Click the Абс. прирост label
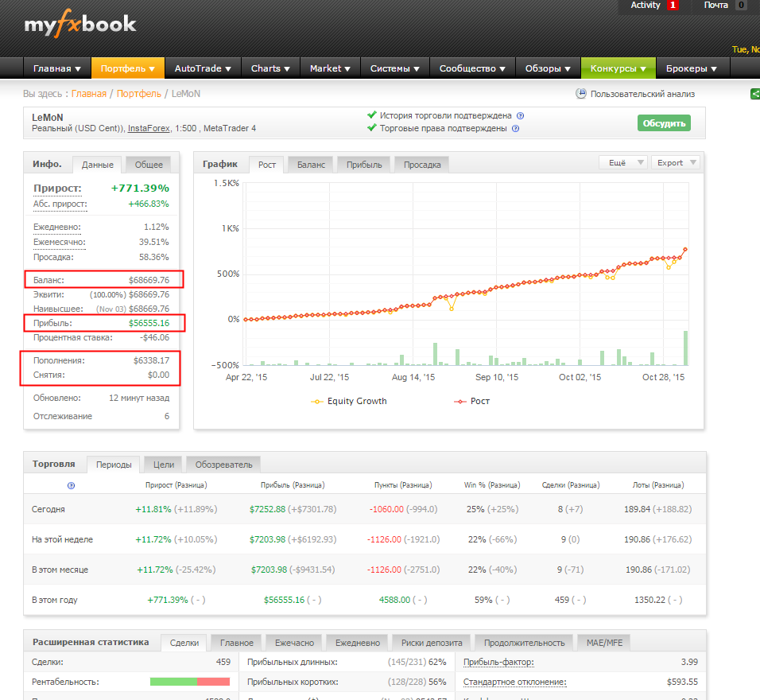760x700 pixels. point(60,204)
